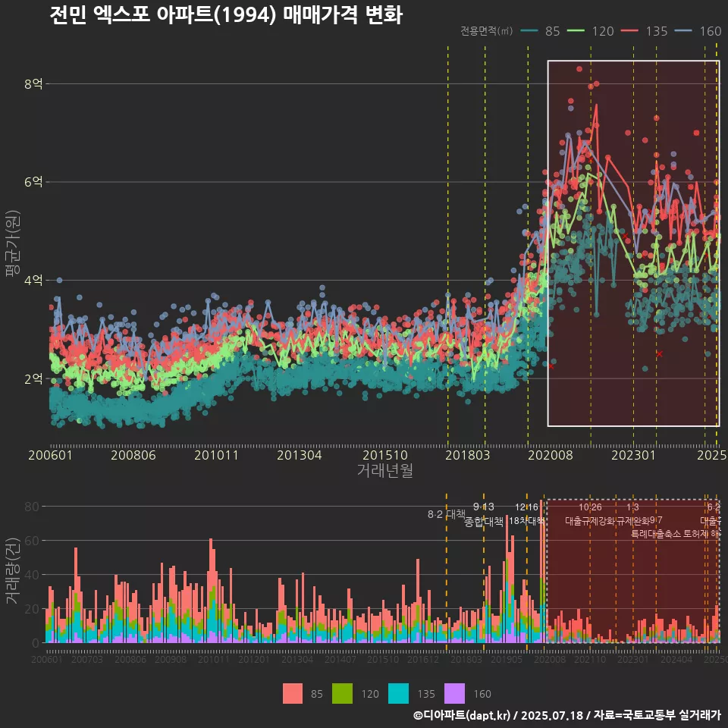The width and height of the screenshot is (728, 728).
Task: Click the '8억' price axis label
Action: point(33,84)
